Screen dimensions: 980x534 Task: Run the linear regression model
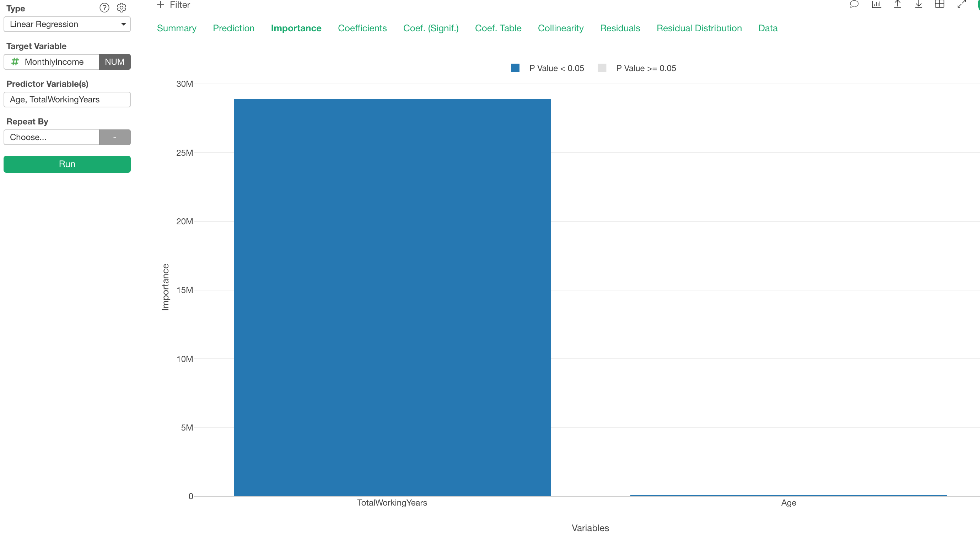(67, 164)
